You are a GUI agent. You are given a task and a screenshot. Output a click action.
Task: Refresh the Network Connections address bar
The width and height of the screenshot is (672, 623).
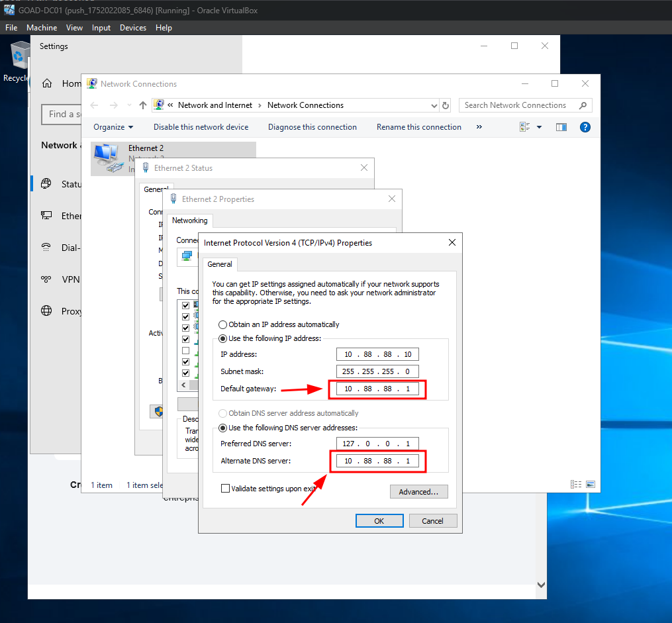[x=446, y=105]
